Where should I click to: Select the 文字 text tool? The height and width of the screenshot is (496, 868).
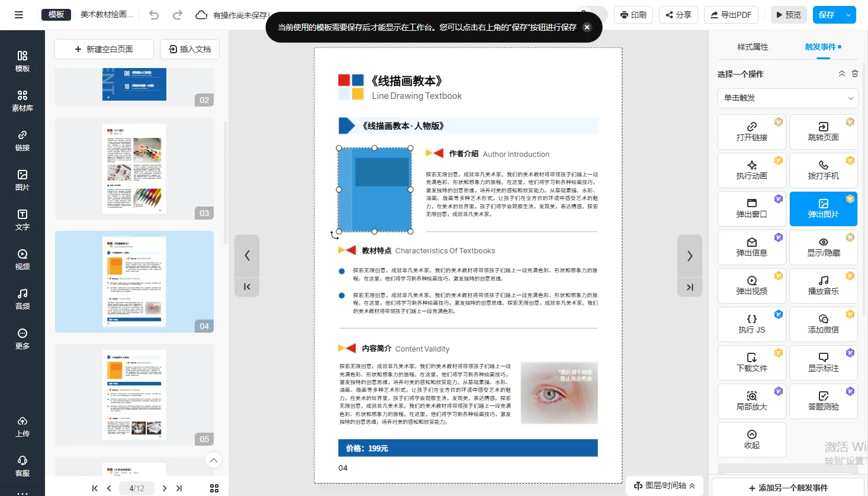tap(22, 220)
